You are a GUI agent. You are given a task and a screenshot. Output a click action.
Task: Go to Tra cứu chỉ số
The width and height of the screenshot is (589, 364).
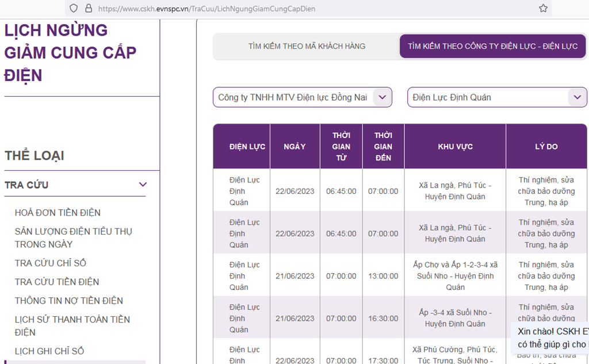click(x=51, y=263)
